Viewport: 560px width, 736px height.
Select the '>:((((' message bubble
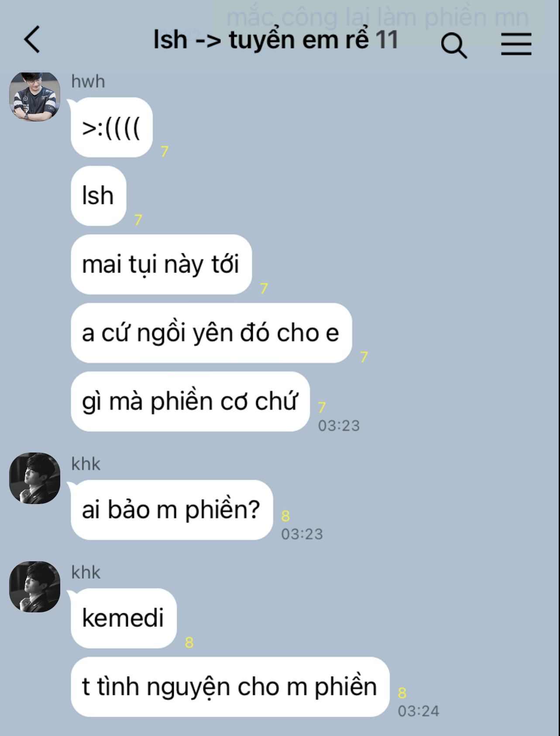[x=112, y=128]
